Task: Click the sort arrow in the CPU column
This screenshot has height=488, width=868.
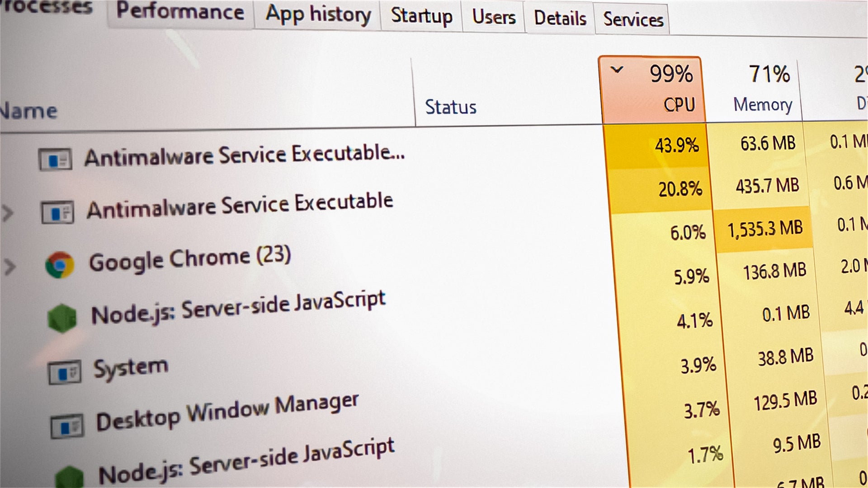Action: 617,70
